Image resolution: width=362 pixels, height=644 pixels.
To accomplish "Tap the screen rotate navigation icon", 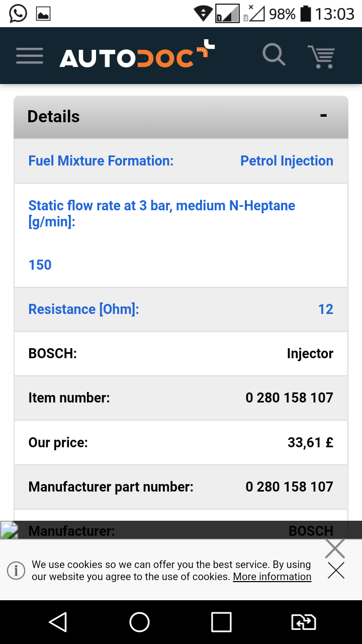I will click(304, 622).
